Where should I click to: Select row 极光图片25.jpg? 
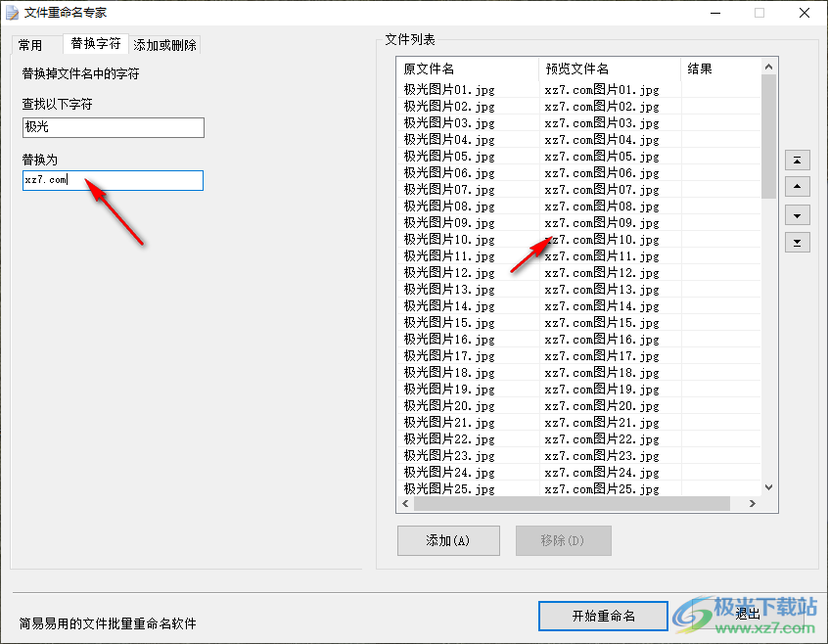point(578,488)
